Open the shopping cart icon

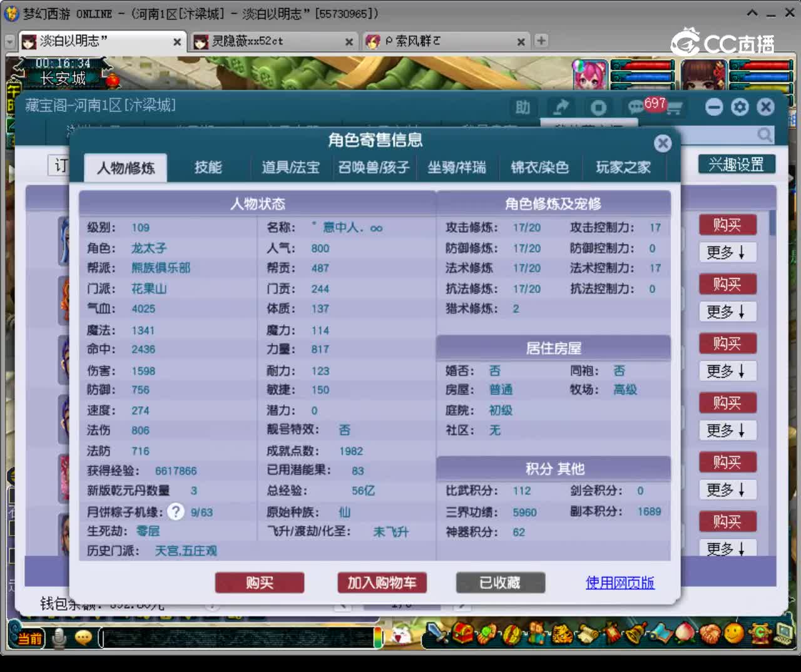click(x=673, y=108)
